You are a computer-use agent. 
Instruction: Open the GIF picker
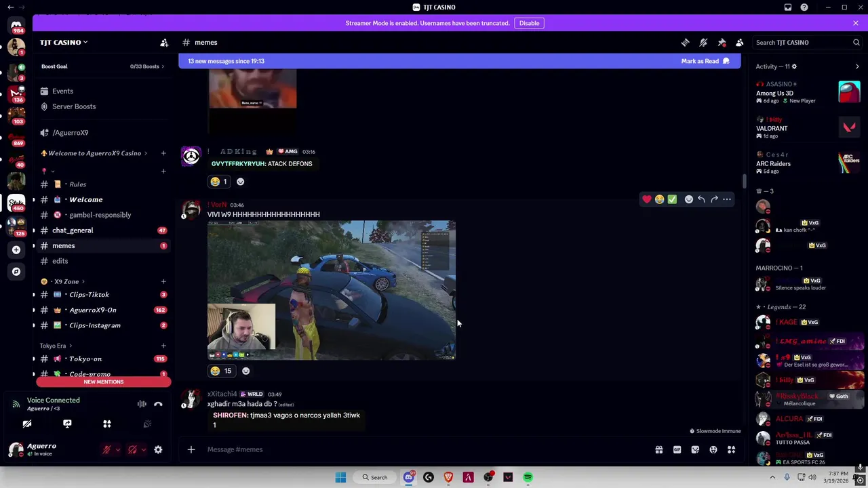coord(677,449)
